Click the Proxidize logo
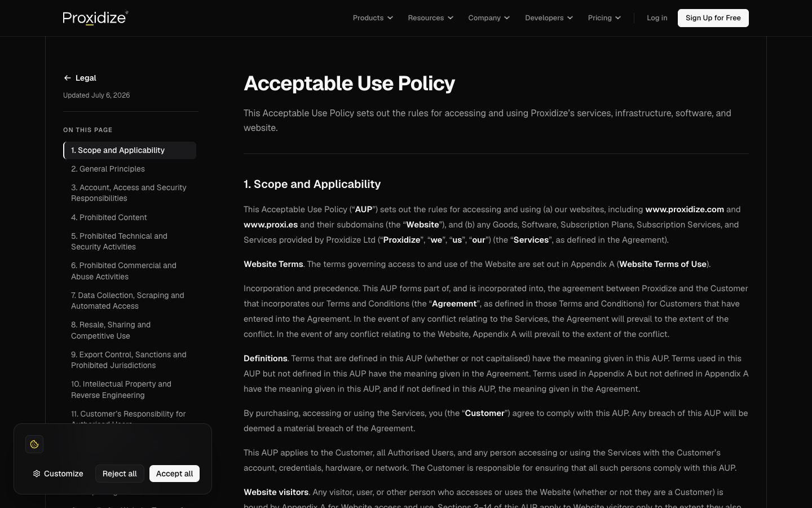The width and height of the screenshot is (812, 508). (x=95, y=18)
